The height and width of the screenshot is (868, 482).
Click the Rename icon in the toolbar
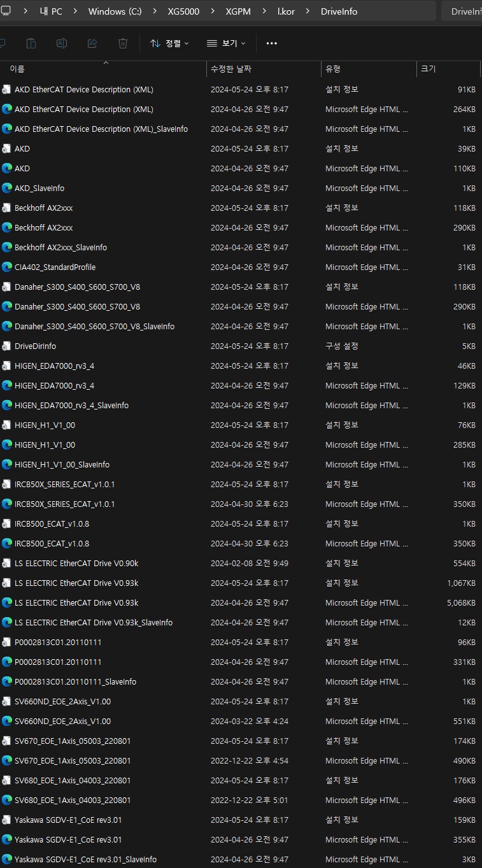pyautogui.click(x=62, y=43)
